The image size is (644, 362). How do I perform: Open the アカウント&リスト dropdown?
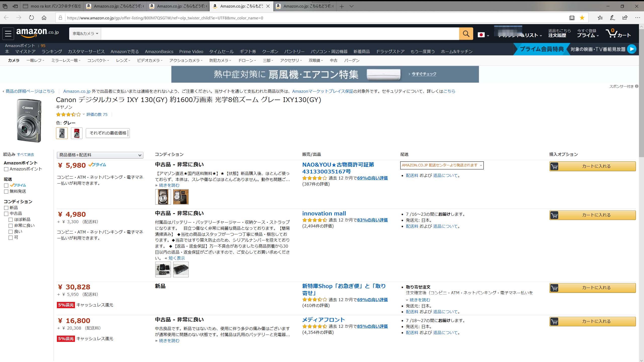520,35
